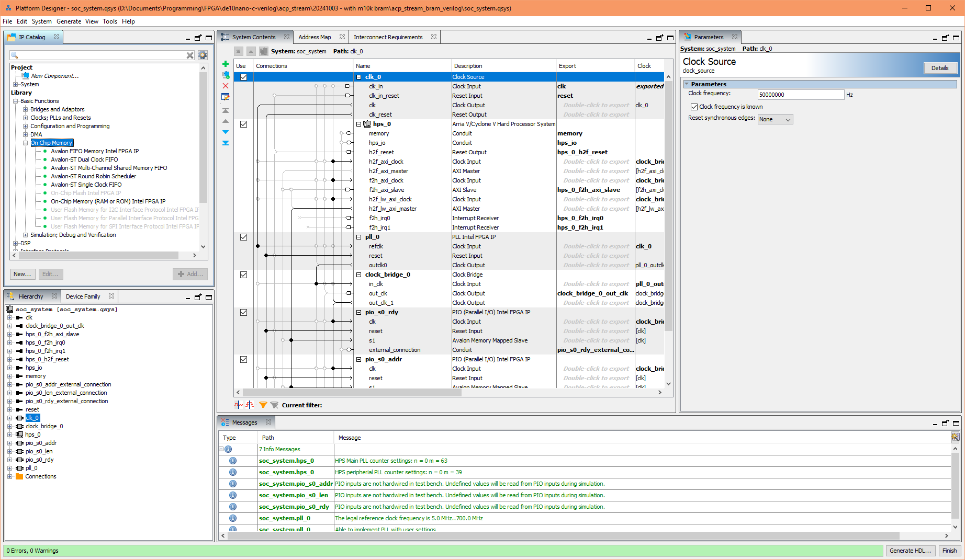Open the Reset synchronous edges dropdown
Screen dimensions: 965x560
[x=775, y=119]
